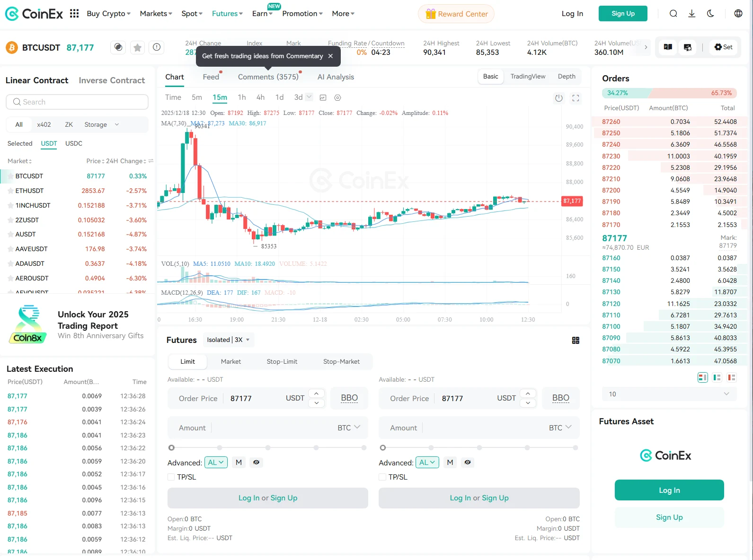Click the left order form BBO button
753x560 pixels.
[x=349, y=398]
